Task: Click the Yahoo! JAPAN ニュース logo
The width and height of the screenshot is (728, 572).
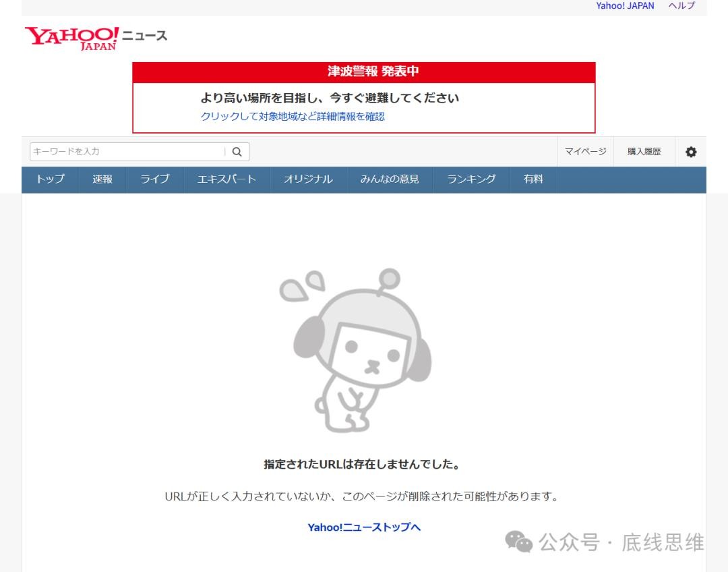Action: pyautogui.click(x=96, y=38)
